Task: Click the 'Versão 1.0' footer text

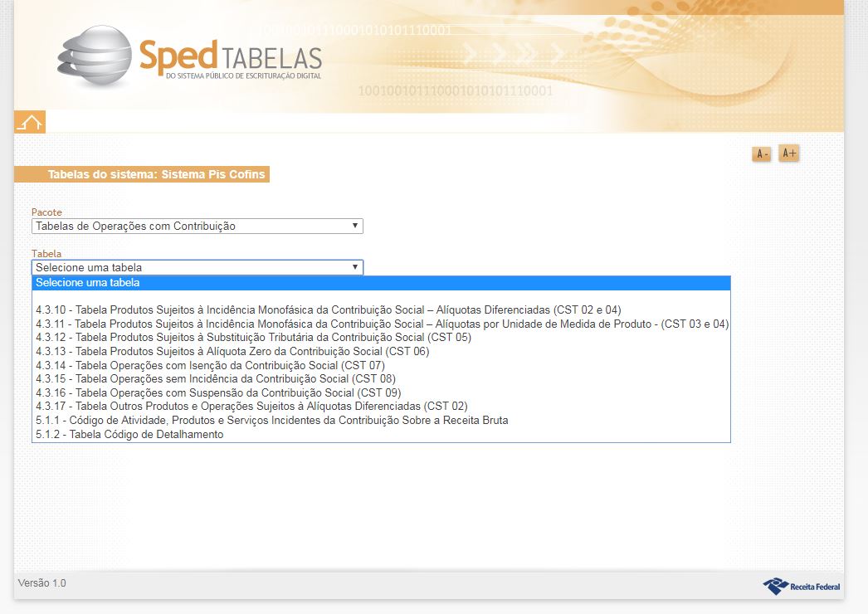Action: [x=42, y=583]
